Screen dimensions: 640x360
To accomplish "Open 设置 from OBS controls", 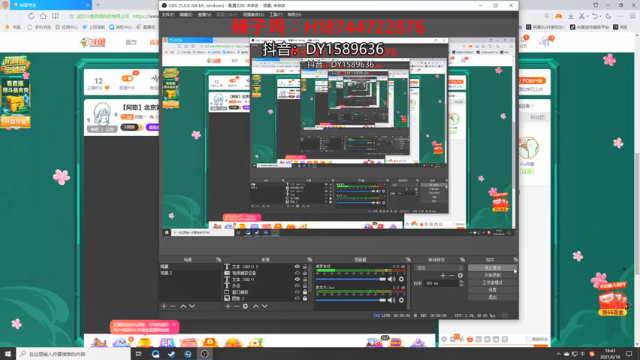I will [492, 290].
